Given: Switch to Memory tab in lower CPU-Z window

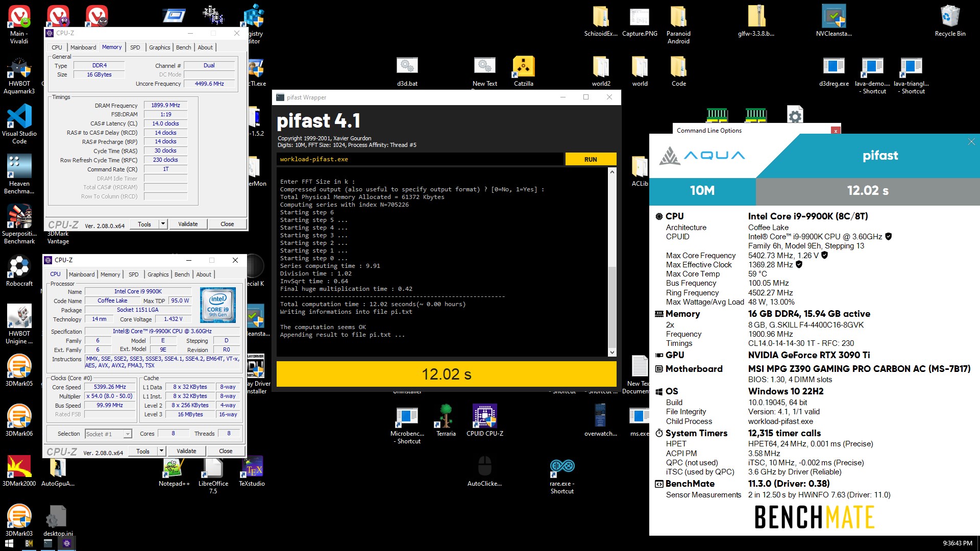Looking at the screenshot, I should (x=110, y=274).
